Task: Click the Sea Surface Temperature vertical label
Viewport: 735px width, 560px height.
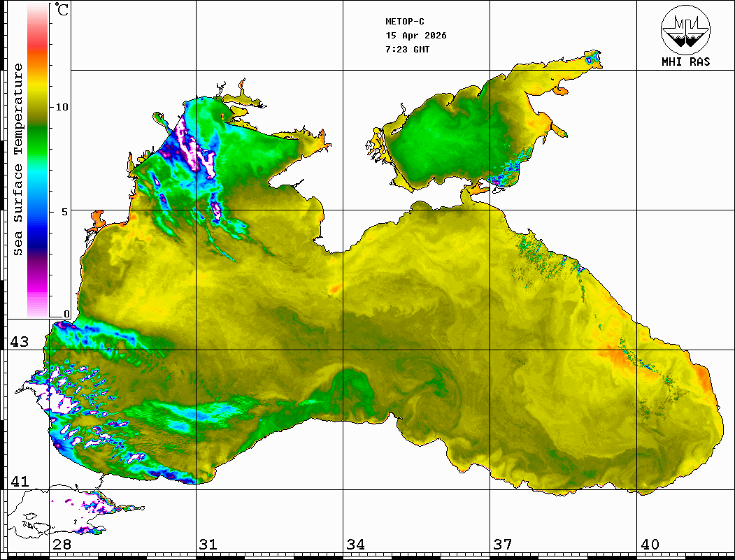Action: (x=18, y=159)
